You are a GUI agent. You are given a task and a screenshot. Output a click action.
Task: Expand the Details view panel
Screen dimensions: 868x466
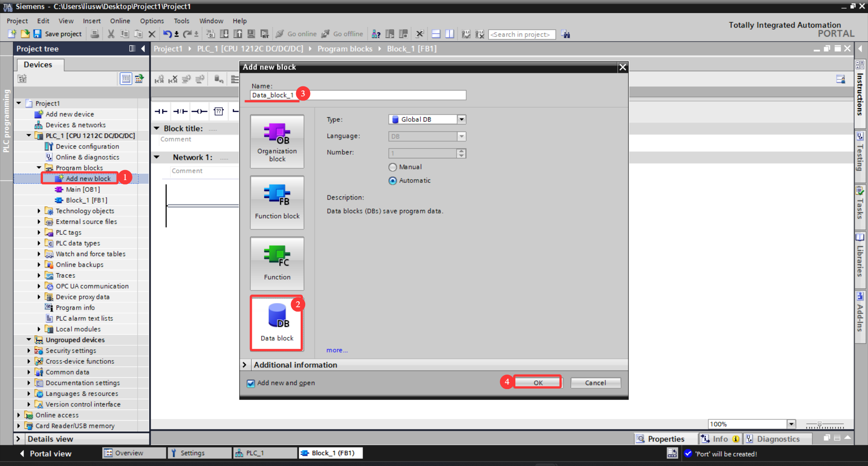[18, 439]
